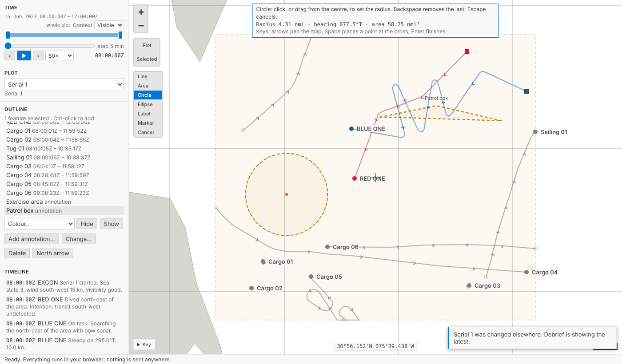This screenshot has width=622, height=364.
Task: Select Cargo 05 in the outline
Action: tap(64, 184)
